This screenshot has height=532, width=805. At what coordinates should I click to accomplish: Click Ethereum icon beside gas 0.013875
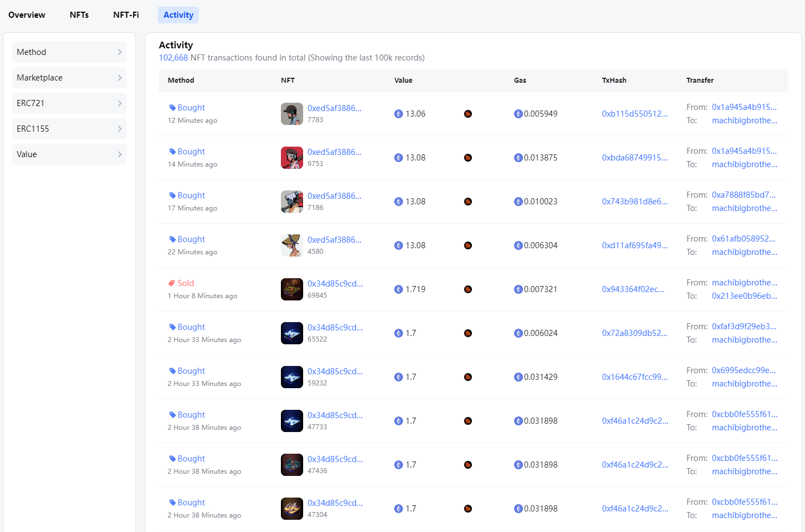(x=518, y=158)
